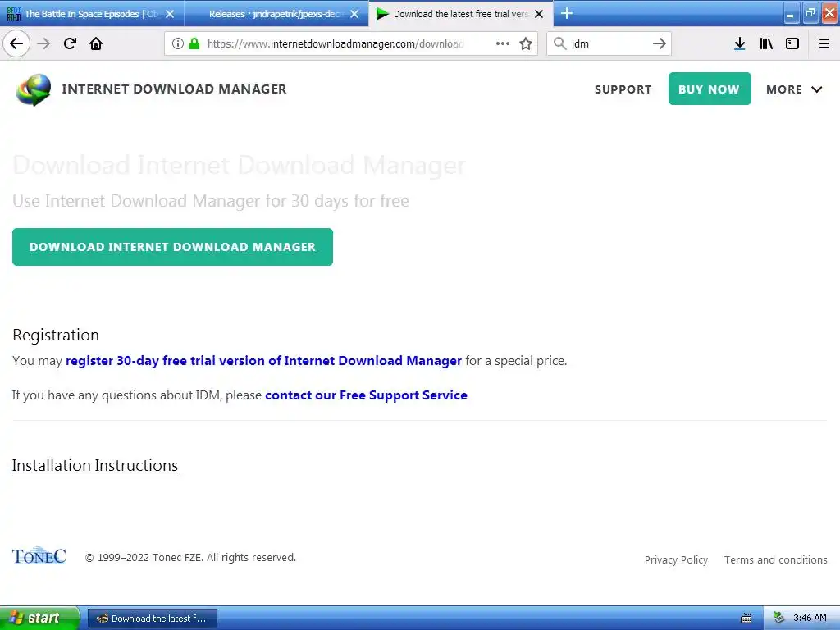Switch to the Releases jindrapetrik tab
The image size is (840, 630).
pos(276,14)
